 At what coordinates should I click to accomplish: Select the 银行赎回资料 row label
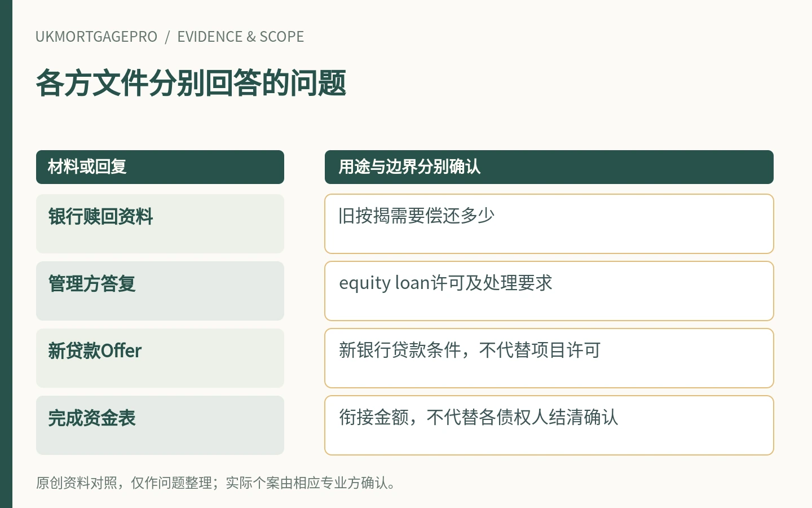pyautogui.click(x=160, y=224)
